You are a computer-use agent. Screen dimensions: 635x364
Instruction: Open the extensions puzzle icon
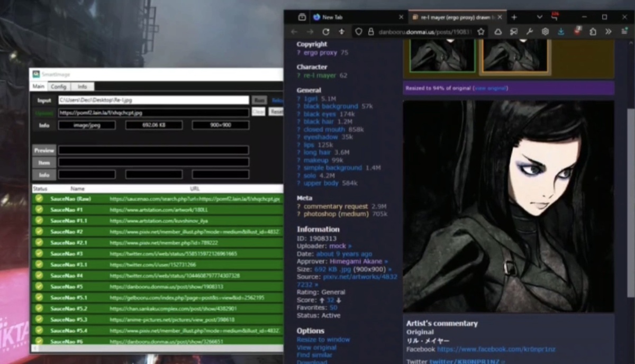point(593,32)
